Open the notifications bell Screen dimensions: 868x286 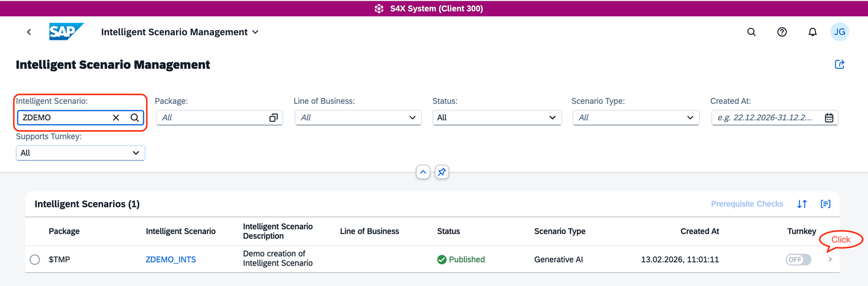point(813,32)
